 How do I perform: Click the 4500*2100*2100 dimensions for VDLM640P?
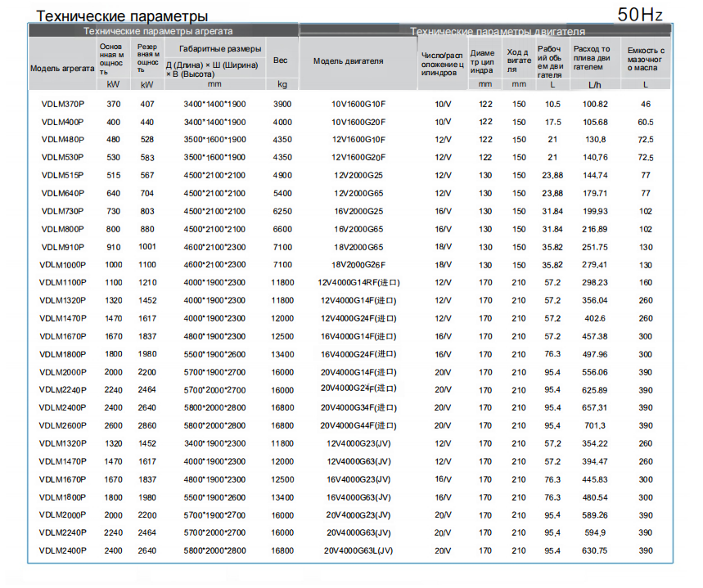[214, 194]
